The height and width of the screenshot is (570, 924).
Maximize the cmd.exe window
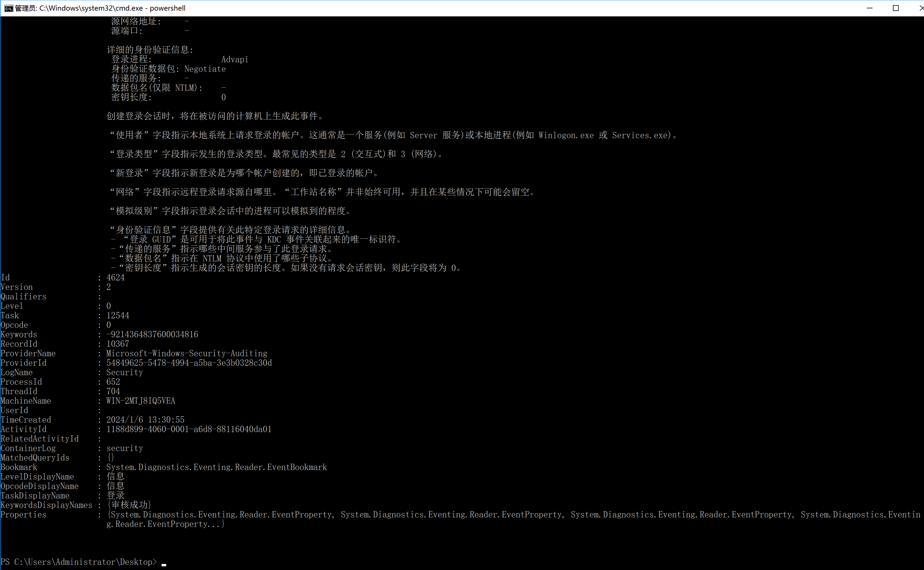point(896,8)
